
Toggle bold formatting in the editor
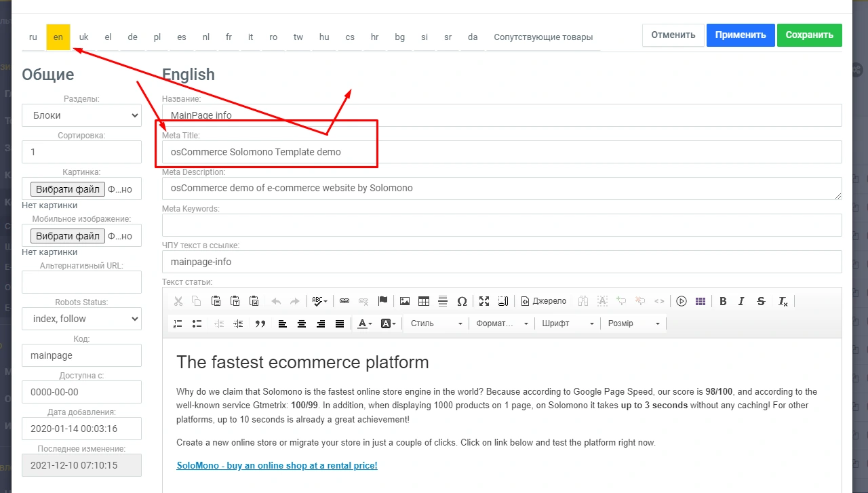[723, 301]
